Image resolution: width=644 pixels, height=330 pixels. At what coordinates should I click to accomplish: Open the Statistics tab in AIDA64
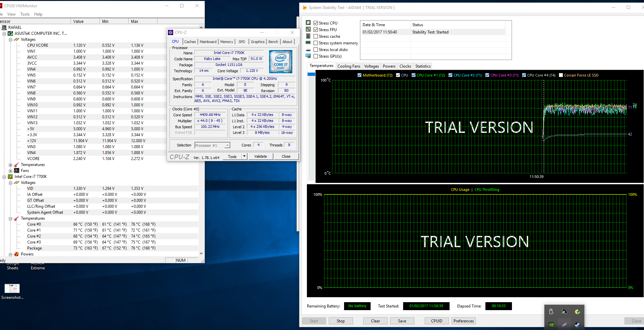423,66
